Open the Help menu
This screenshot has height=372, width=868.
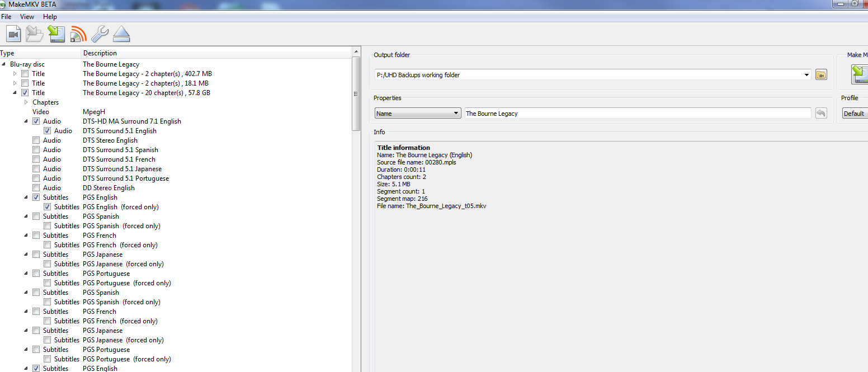coord(50,17)
